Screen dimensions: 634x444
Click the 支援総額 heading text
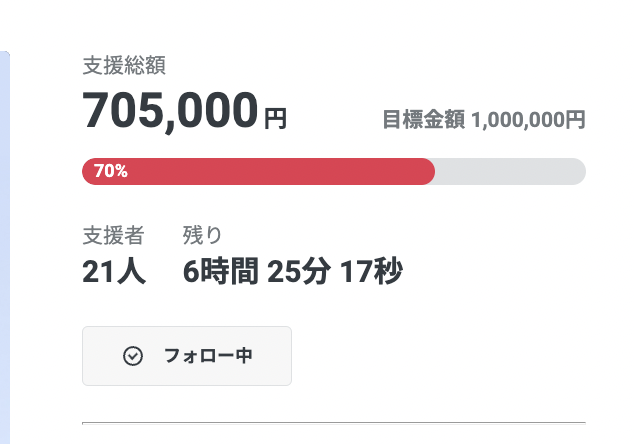[x=124, y=66]
